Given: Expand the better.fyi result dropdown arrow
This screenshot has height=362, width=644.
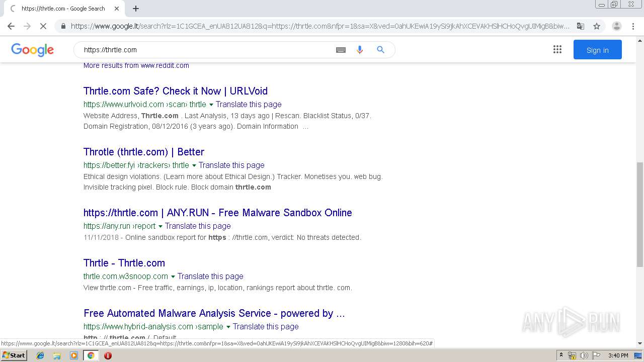Looking at the screenshot, I should pyautogui.click(x=194, y=165).
